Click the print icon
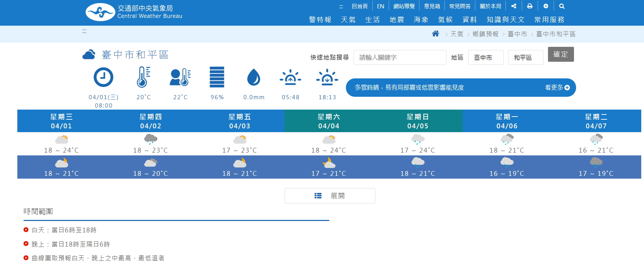 (530, 6)
